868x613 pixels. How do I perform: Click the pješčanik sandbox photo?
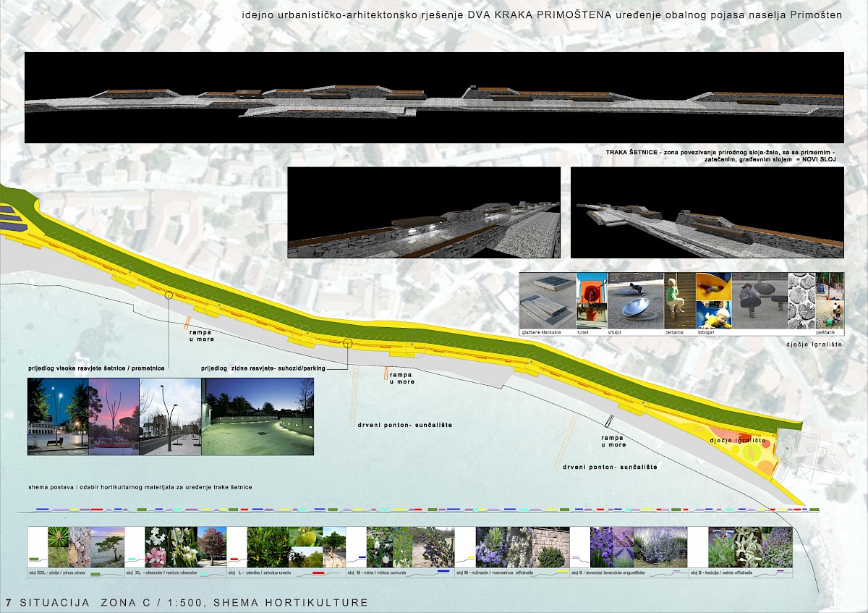[x=829, y=300]
